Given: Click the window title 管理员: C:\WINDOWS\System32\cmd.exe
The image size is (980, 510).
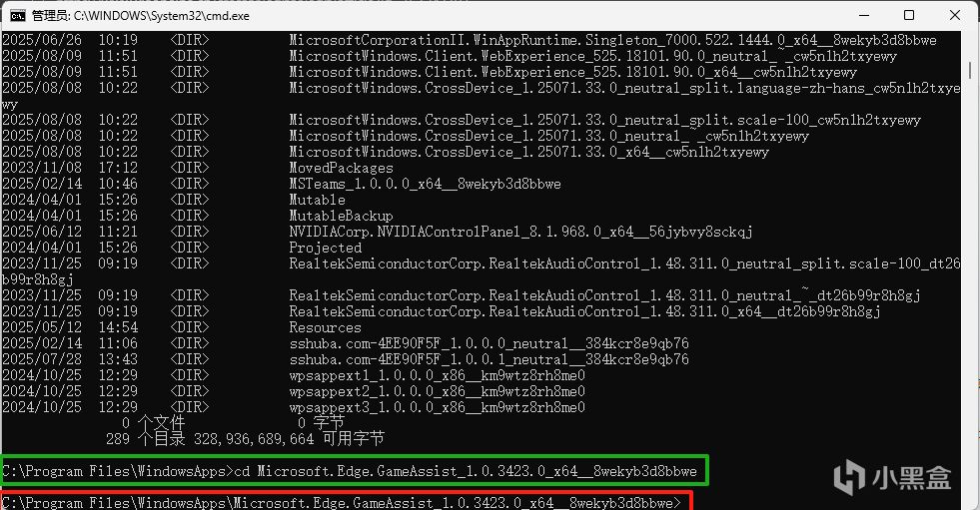Looking at the screenshot, I should point(141,16).
